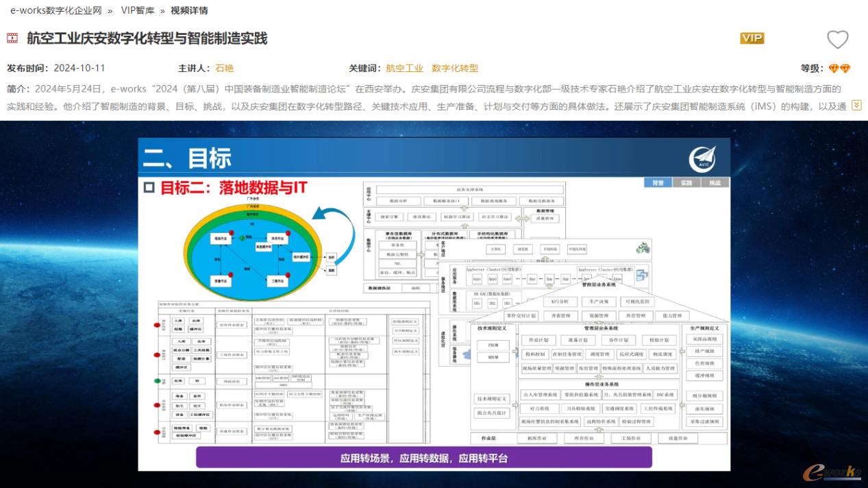Click the gold VIP badge

pos(752,38)
